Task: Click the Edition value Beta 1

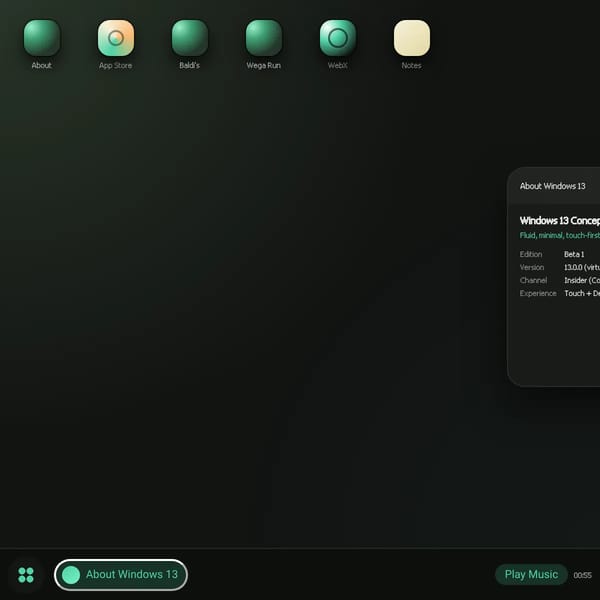Action: 574,254
